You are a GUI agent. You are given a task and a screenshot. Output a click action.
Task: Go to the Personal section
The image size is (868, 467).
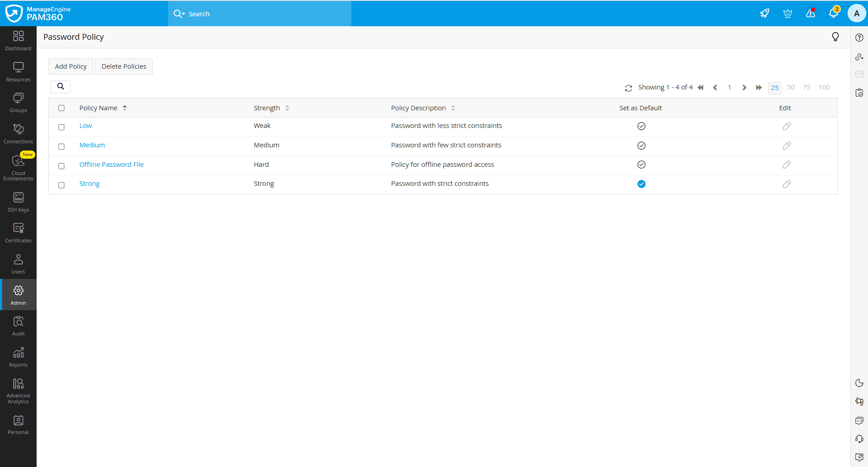click(x=18, y=423)
